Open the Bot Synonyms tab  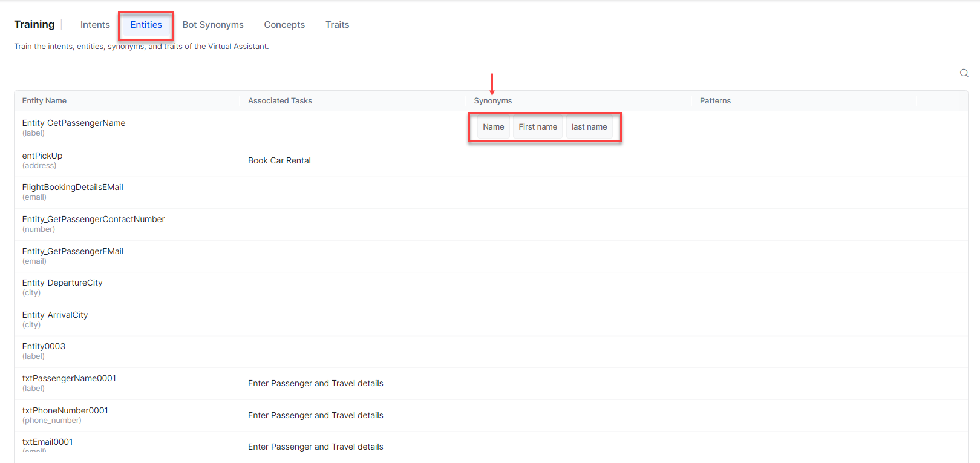click(x=213, y=25)
